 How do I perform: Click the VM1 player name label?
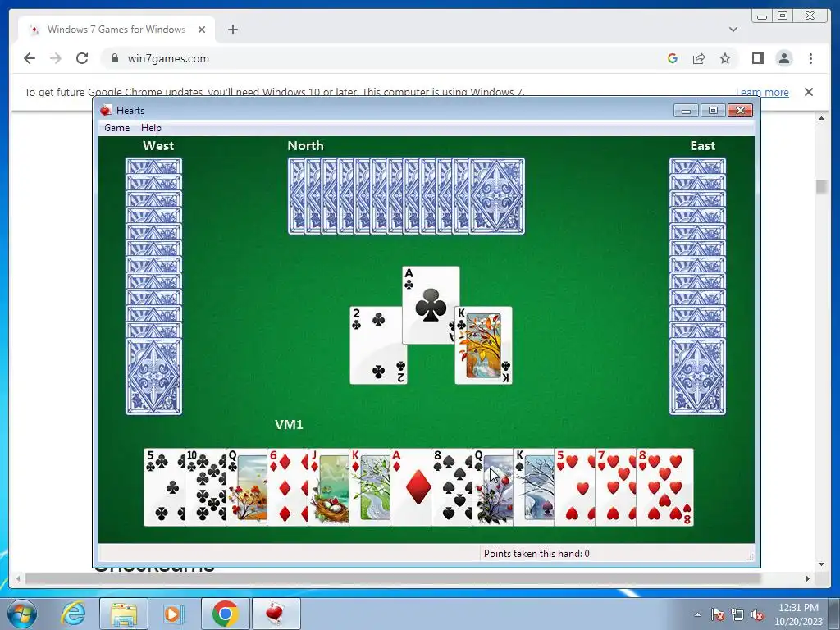pyautogui.click(x=289, y=424)
